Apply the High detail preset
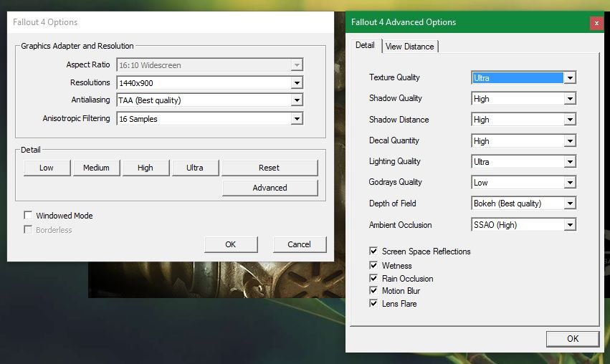Viewport: 610px width, 364px height. [x=146, y=168]
